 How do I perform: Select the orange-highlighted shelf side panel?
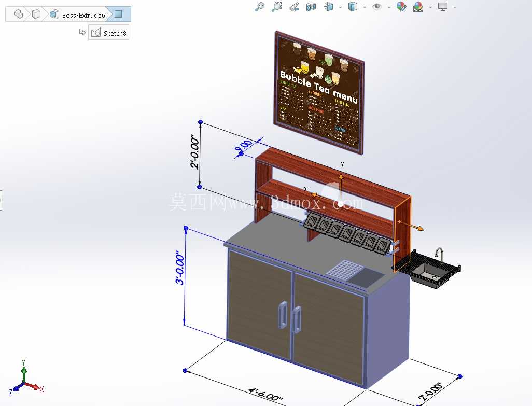pyautogui.click(x=403, y=234)
